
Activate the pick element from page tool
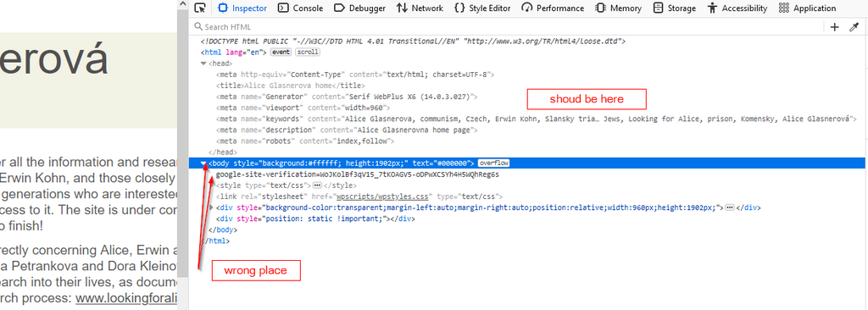pyautogui.click(x=200, y=8)
